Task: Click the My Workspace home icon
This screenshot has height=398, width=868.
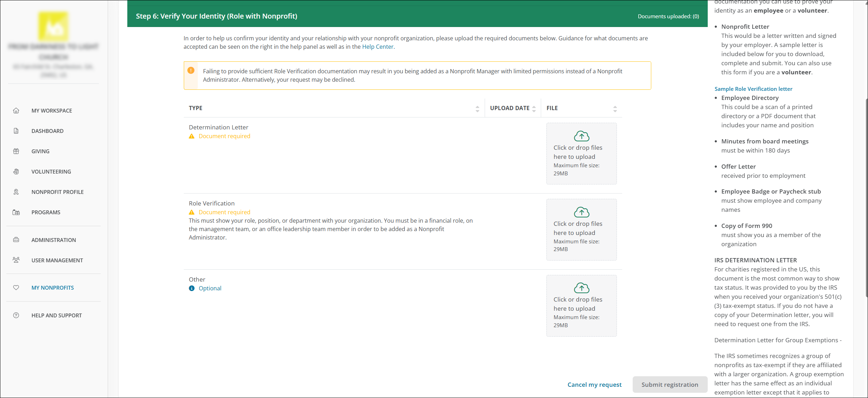Action: point(16,110)
